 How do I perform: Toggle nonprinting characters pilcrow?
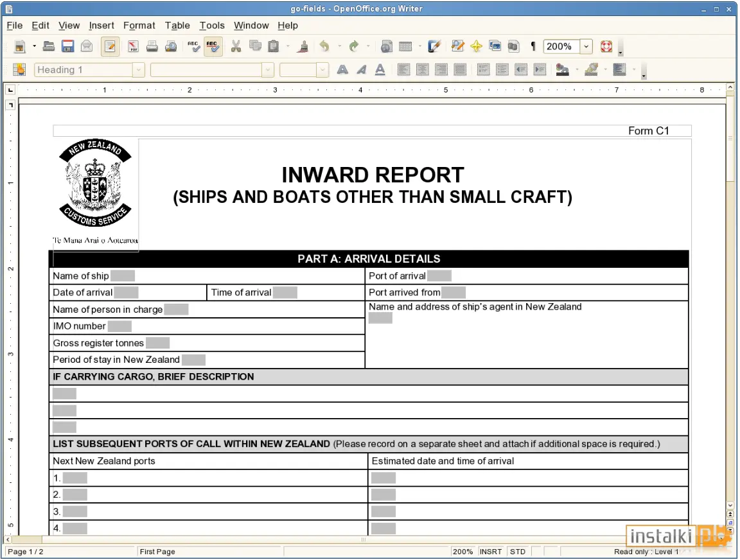(533, 46)
